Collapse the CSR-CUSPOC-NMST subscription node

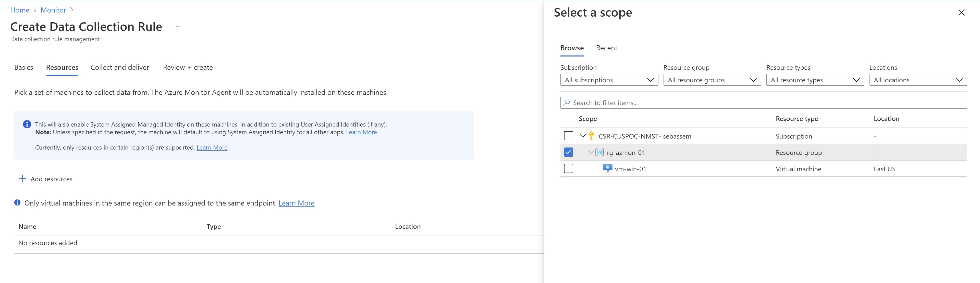582,136
